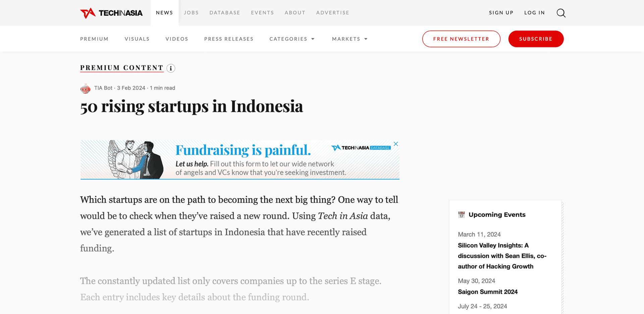This screenshot has width=644, height=314.
Task: Click the Tech in Asia logo
Action: point(111,13)
